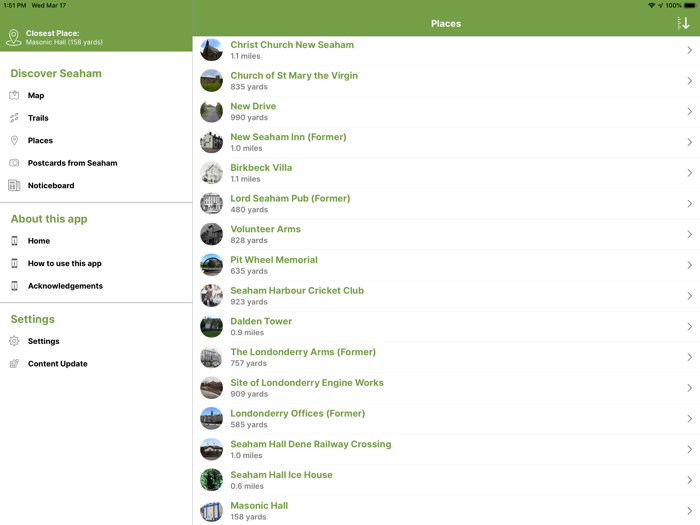
Task: Select Pit Wheel Memorial title
Action: coord(274,260)
